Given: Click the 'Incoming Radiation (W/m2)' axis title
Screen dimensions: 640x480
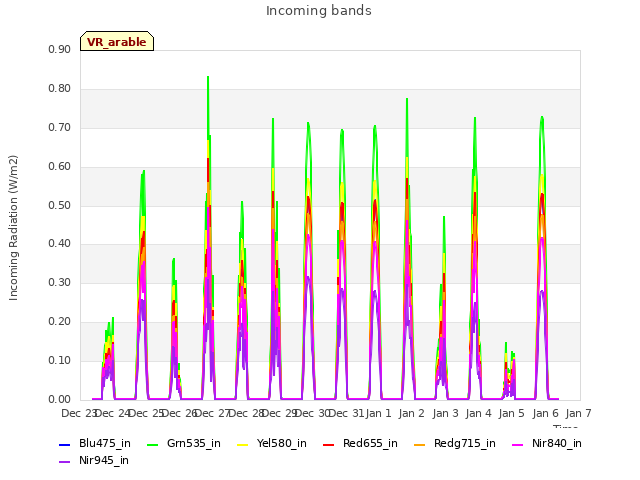Looking at the screenshot, I should coord(13,228).
